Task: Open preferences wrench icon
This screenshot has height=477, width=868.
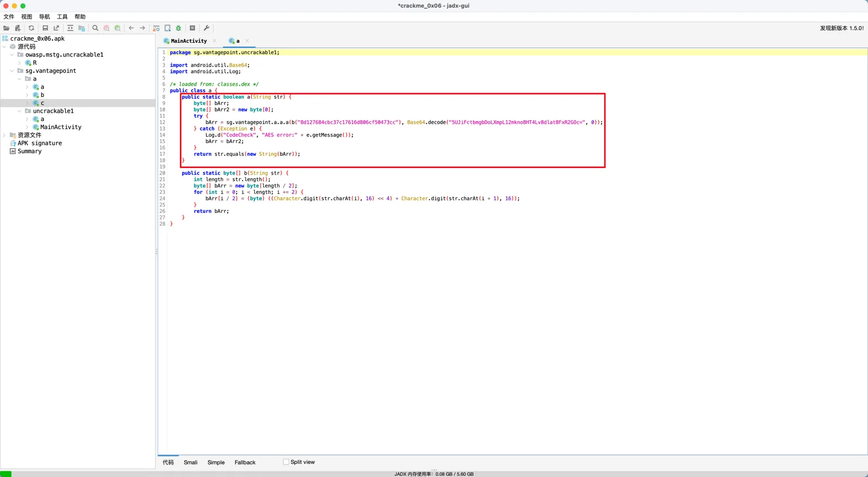Action: (207, 28)
